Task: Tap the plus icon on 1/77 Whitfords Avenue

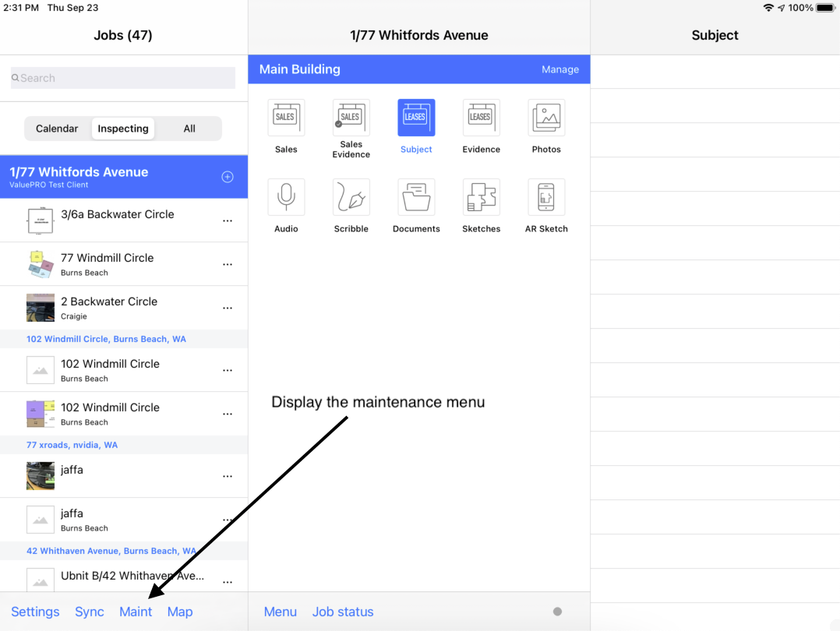Action: tap(228, 177)
